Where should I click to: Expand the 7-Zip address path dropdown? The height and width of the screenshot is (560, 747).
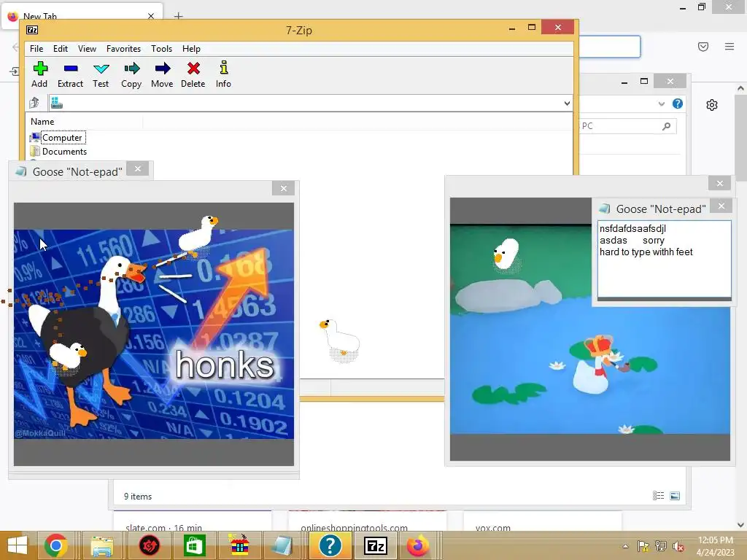pos(567,104)
